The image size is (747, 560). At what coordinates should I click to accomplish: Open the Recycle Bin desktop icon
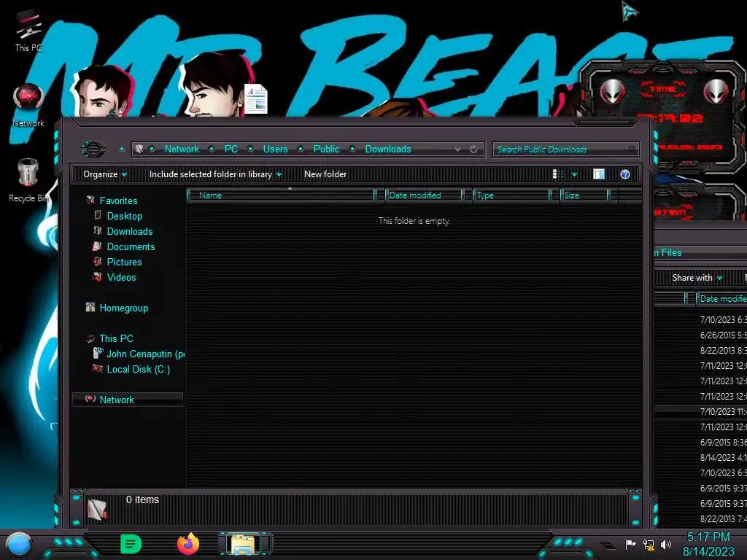(28, 180)
